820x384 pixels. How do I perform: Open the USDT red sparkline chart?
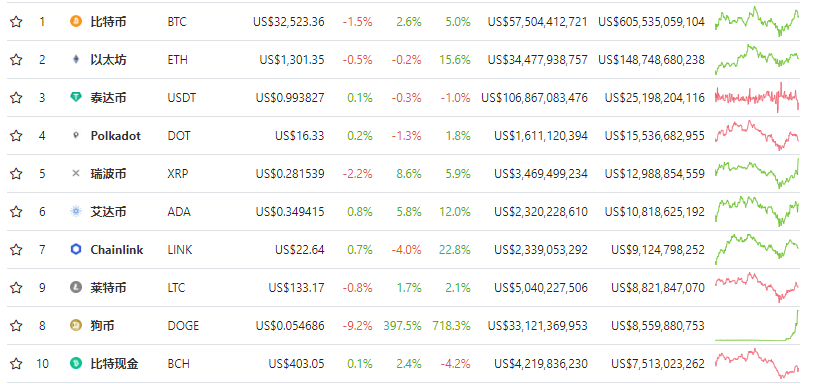click(x=757, y=97)
